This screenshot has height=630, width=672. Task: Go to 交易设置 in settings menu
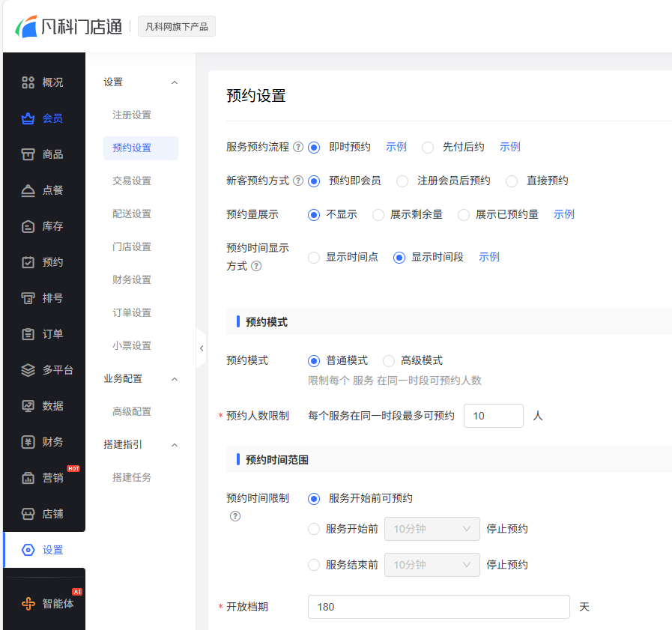pos(132,181)
